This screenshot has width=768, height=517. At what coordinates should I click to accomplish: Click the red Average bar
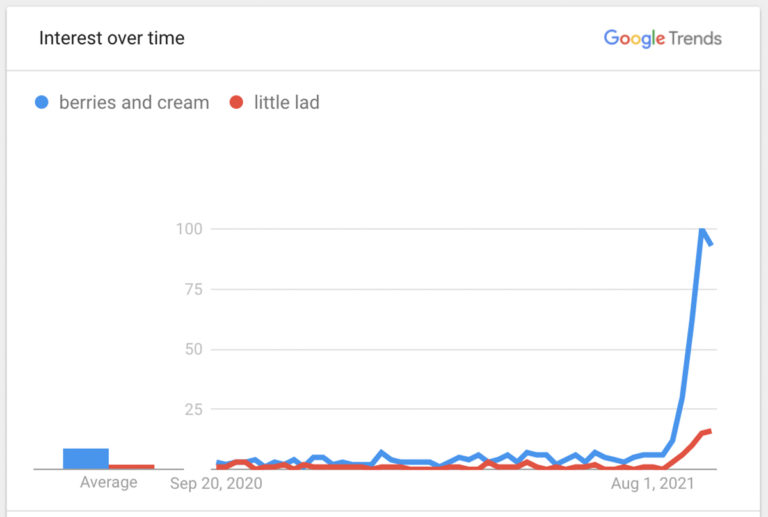coord(131,466)
